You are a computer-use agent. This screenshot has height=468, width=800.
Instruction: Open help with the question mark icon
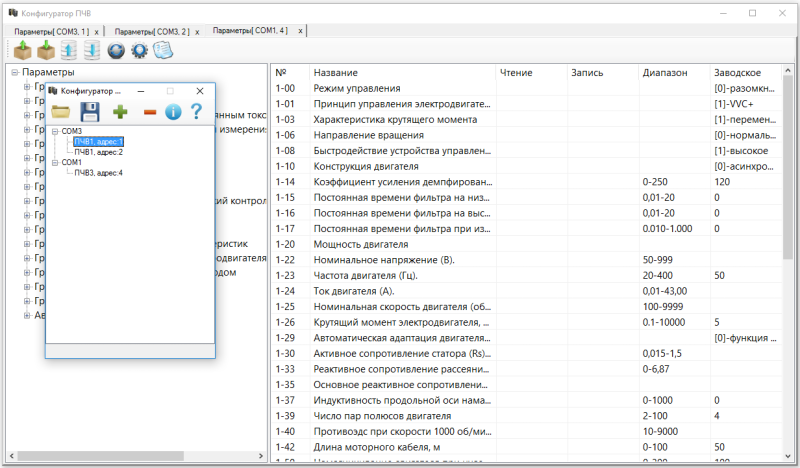(197, 112)
